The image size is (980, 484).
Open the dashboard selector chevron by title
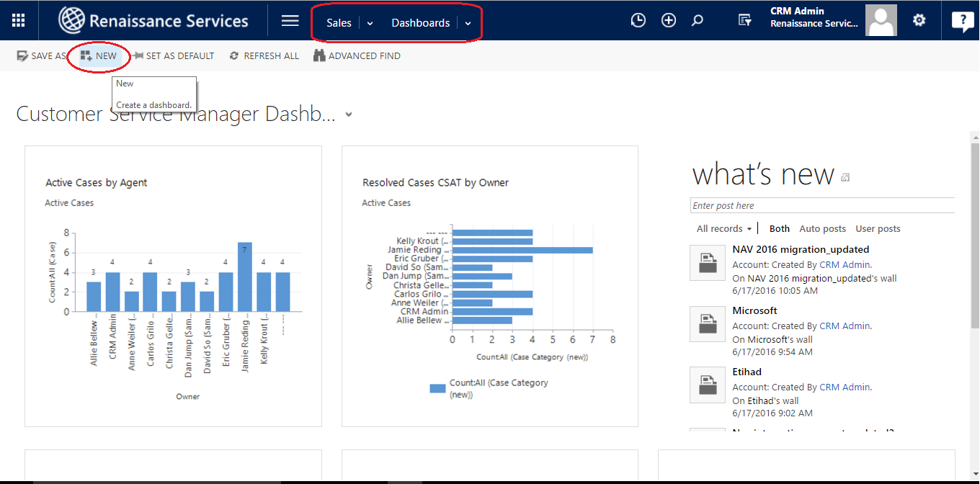pyautogui.click(x=349, y=115)
